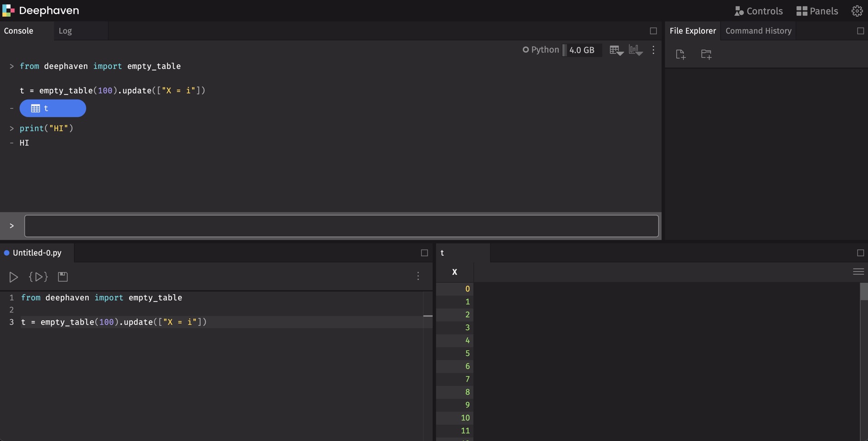This screenshot has height=441, width=868.
Task: Switch to the Command History tab
Action: point(758,30)
